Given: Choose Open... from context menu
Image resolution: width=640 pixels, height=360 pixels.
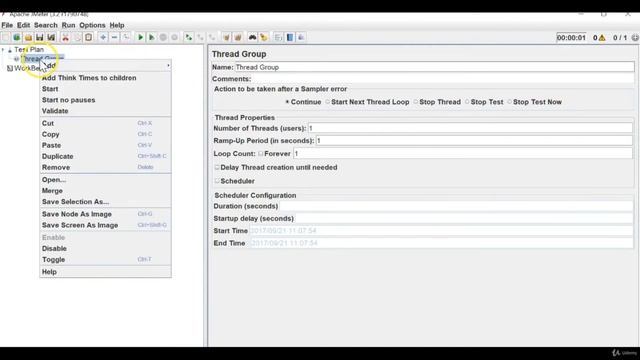Looking at the screenshot, I should click(105, 180).
